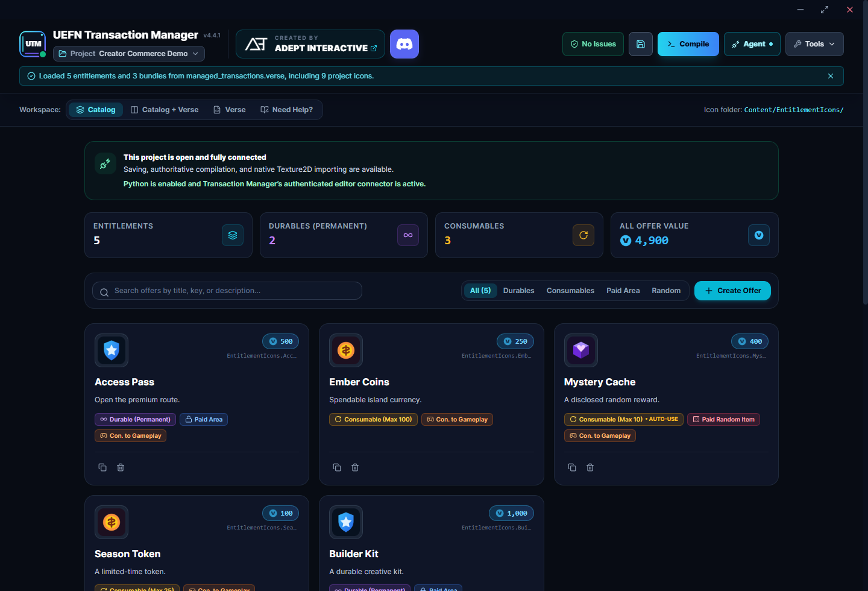
Task: Click the save disk icon
Action: pos(641,44)
